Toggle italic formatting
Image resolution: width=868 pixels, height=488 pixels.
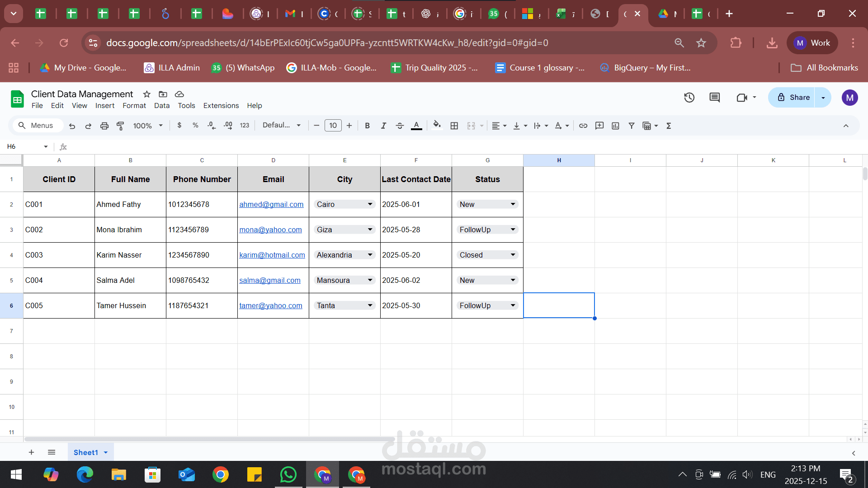[x=383, y=126]
